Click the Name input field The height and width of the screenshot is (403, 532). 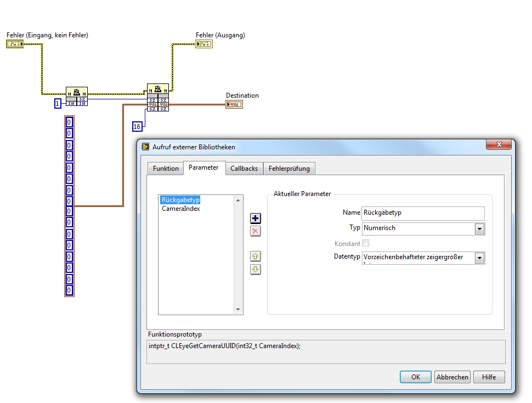pyautogui.click(x=423, y=213)
